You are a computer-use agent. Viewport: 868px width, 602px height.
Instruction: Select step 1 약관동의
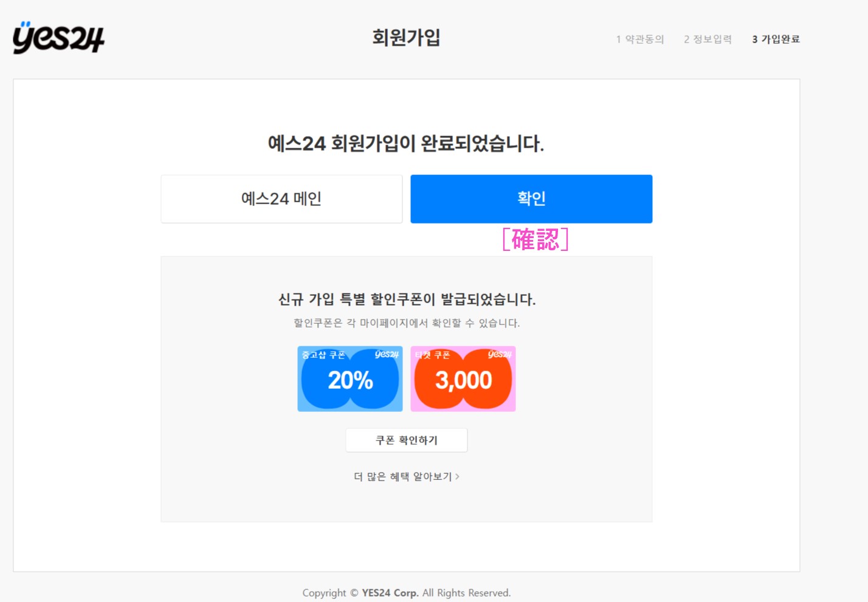(640, 39)
